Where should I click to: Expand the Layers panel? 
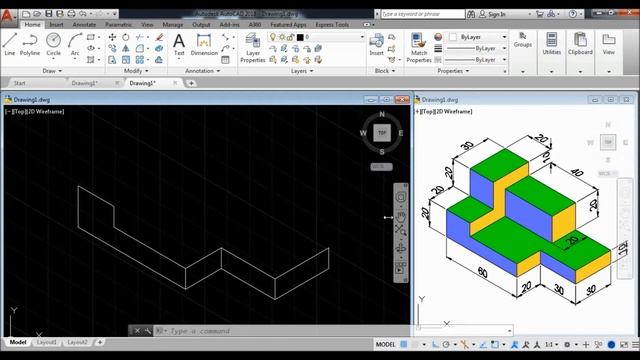[302, 71]
